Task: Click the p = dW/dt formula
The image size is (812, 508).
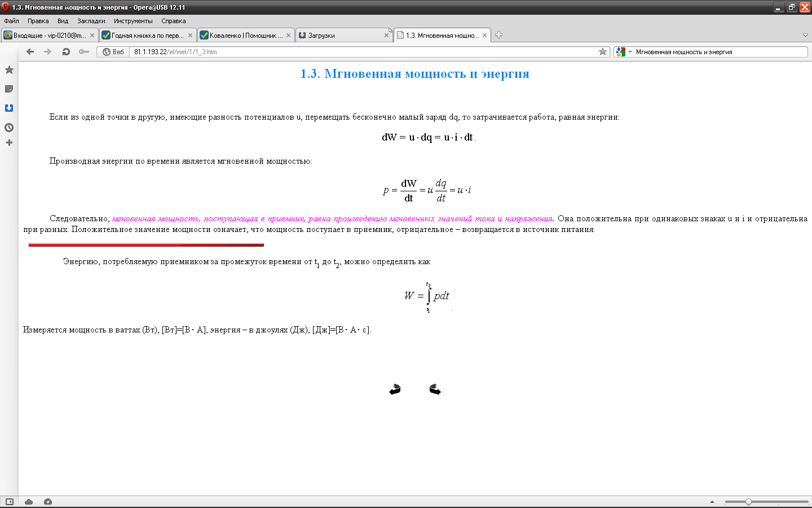Action: click(427, 191)
